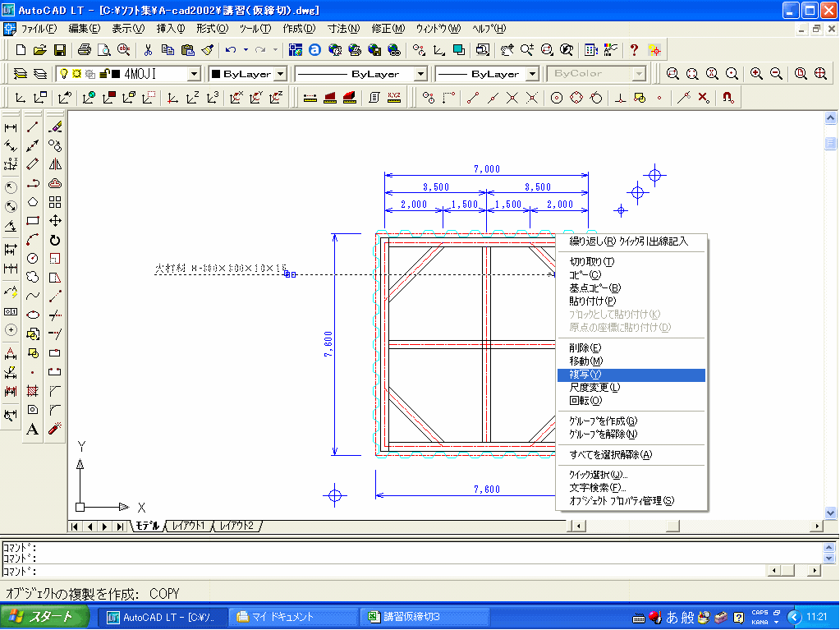The image size is (840, 630).
Task: Select the Linear Dimension tool
Action: pyautogui.click(x=11, y=127)
